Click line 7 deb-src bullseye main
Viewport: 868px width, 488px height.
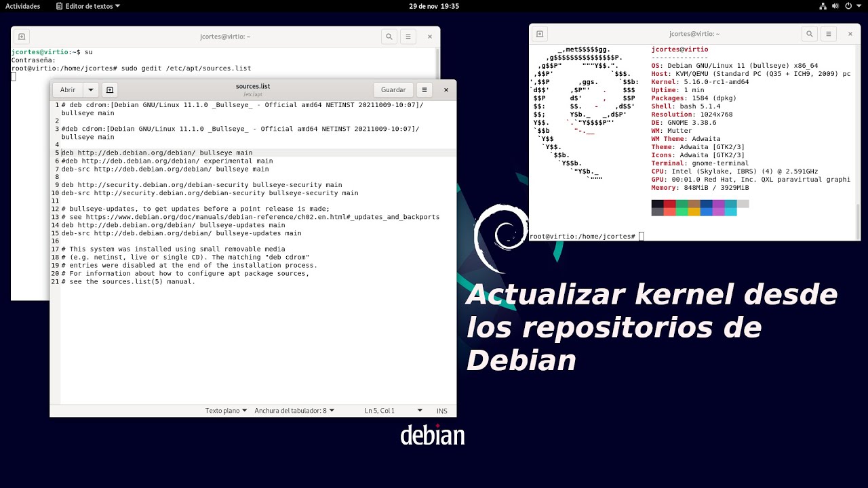pyautogui.click(x=165, y=169)
